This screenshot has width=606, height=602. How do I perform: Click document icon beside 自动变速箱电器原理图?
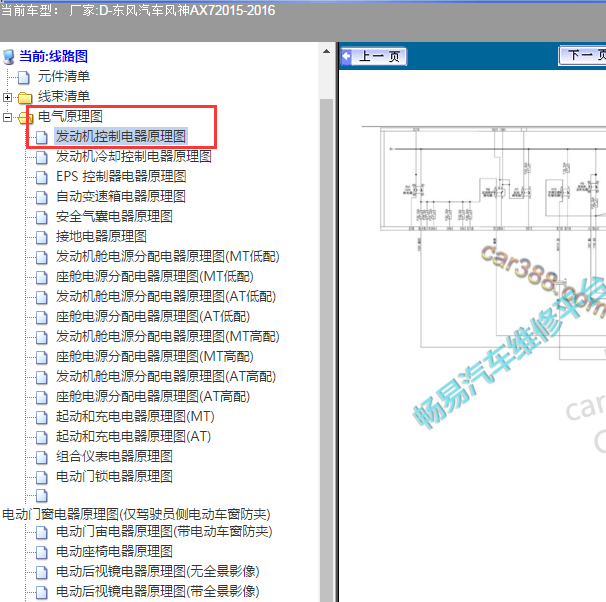coord(42,197)
